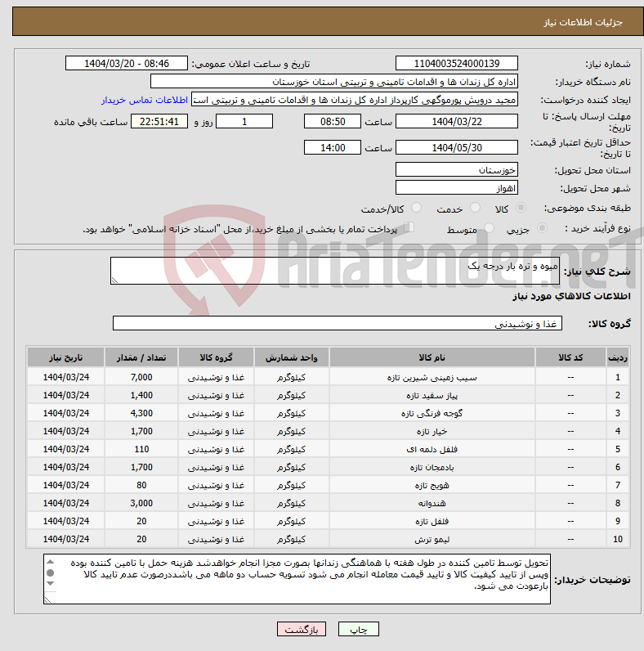Click the need date in row 10

tap(66, 539)
